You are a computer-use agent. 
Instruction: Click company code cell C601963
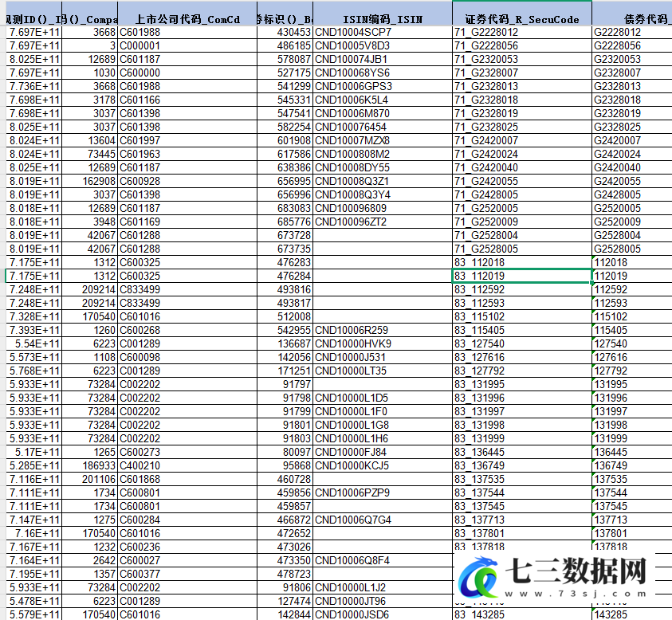click(x=187, y=155)
